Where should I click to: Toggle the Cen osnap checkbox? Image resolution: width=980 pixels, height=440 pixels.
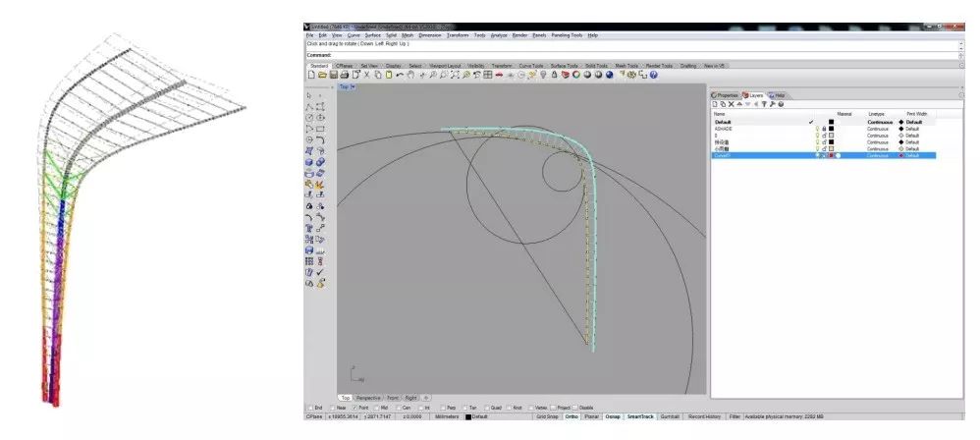(x=398, y=408)
